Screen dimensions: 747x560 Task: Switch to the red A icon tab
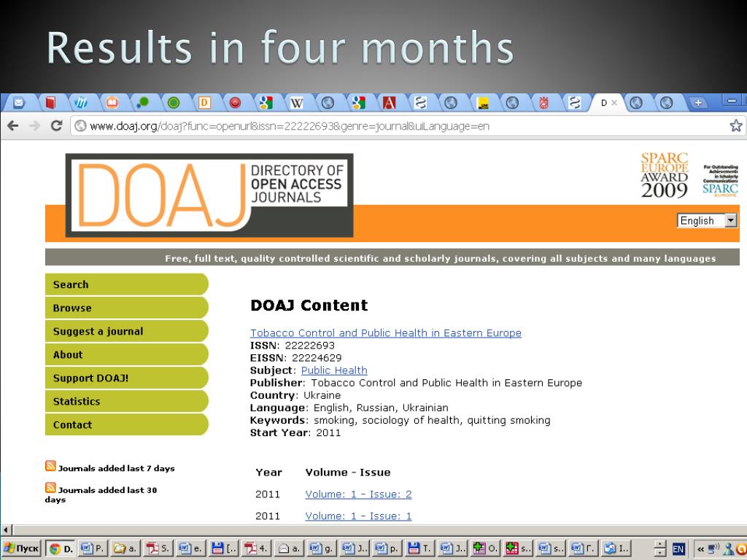[389, 102]
